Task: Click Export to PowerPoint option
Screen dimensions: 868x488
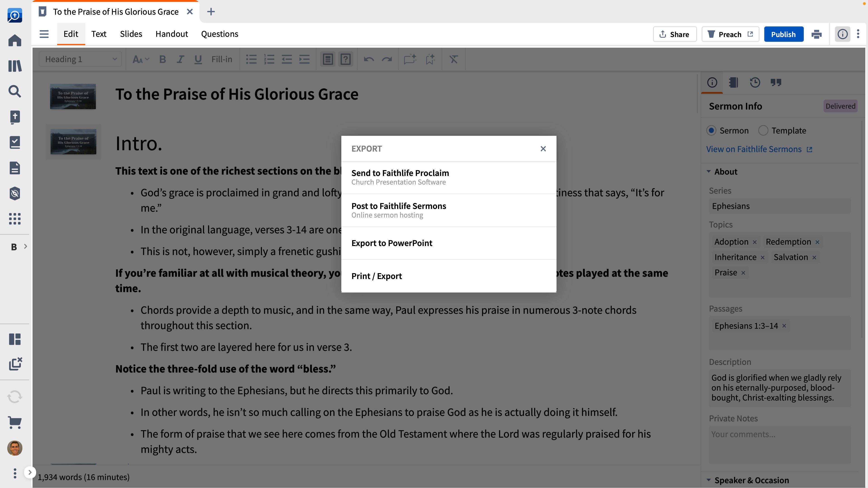Action: click(392, 242)
